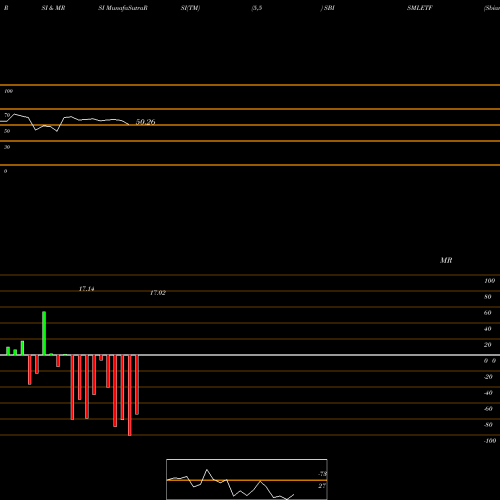
Task: Click the tallest green MR bar
Action: click(44, 333)
